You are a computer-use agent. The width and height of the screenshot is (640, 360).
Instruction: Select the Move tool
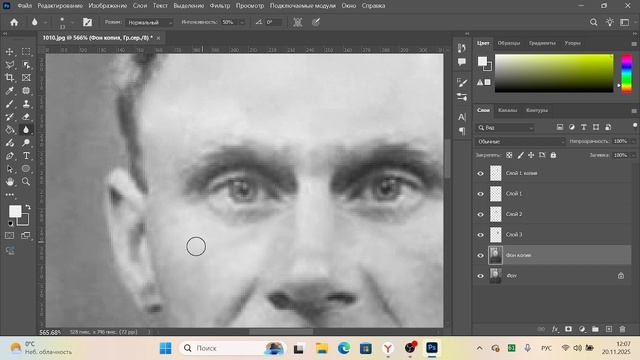point(9,52)
